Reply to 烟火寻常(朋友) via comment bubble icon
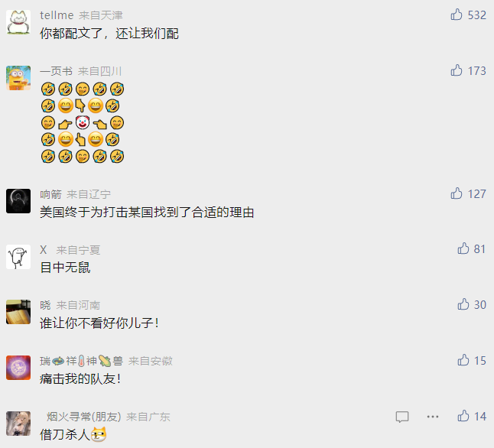Image resolution: width=494 pixels, height=448 pixels. click(402, 417)
